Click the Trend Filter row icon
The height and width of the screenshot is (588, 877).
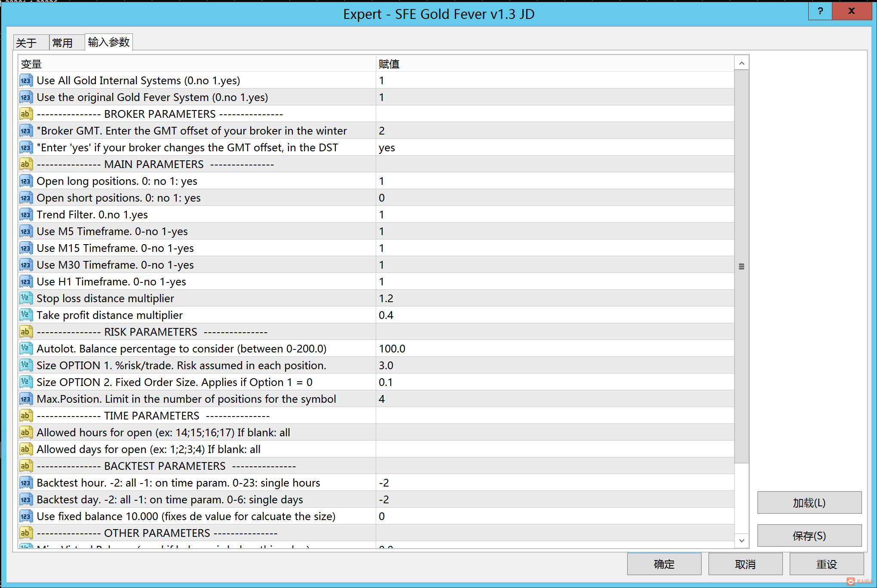[26, 214]
